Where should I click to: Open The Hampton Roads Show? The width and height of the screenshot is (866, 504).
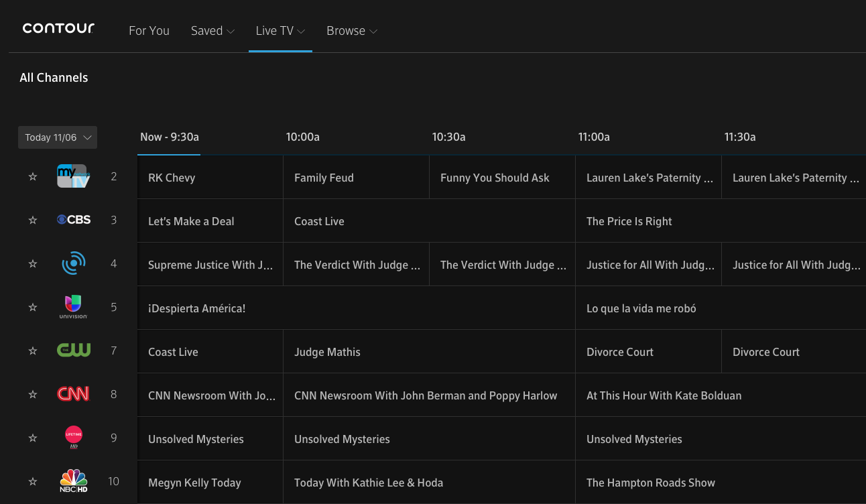pyautogui.click(x=721, y=483)
